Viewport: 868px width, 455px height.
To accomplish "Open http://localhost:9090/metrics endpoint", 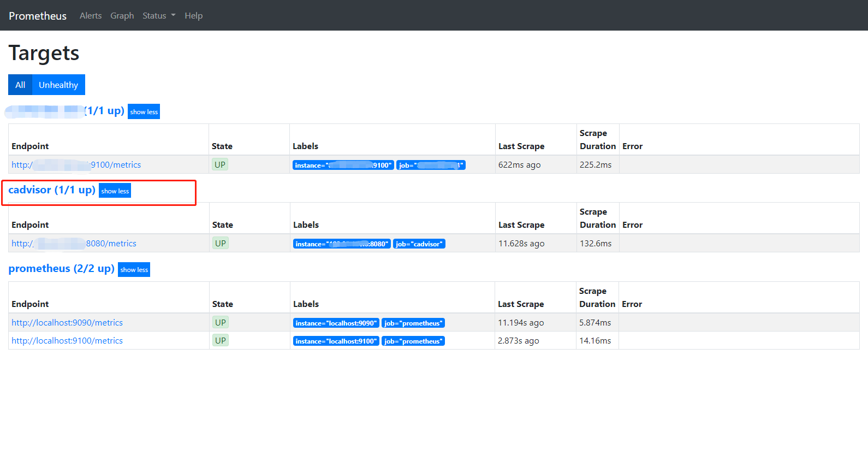I will point(67,322).
